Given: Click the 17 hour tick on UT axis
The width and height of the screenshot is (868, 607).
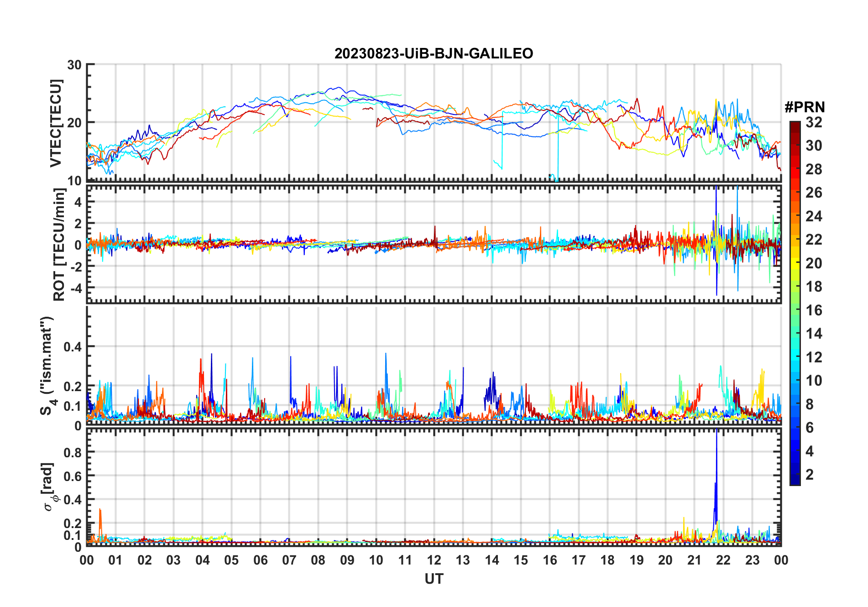Looking at the screenshot, I should (579, 560).
